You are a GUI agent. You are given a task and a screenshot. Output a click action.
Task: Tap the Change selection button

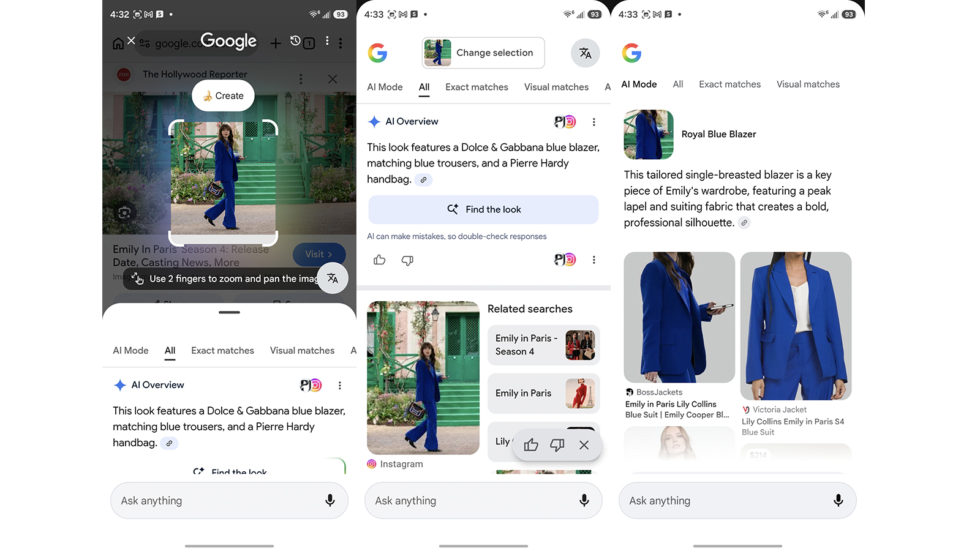point(483,53)
